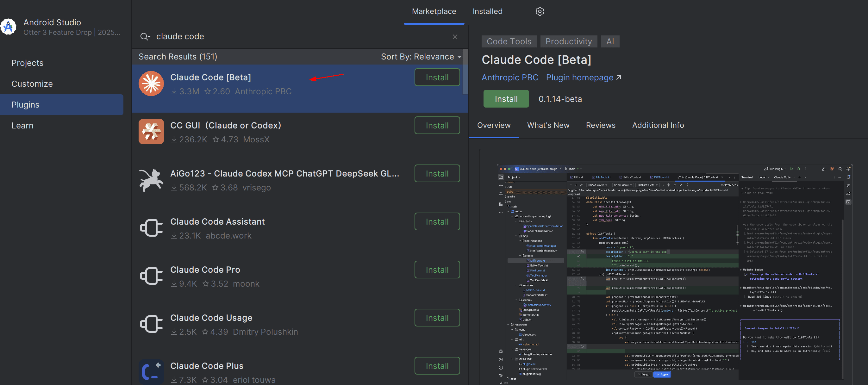Click the CC GUI plugin icon

151,132
